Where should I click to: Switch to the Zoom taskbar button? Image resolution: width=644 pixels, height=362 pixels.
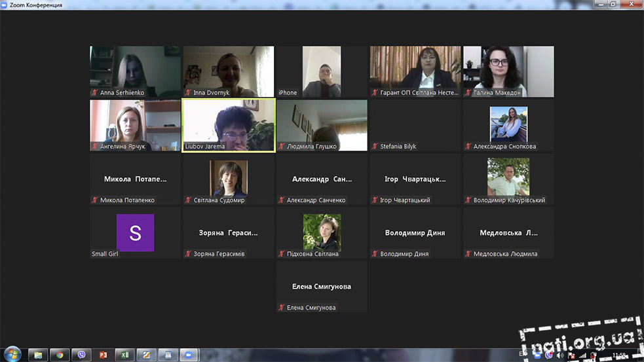pyautogui.click(x=189, y=355)
